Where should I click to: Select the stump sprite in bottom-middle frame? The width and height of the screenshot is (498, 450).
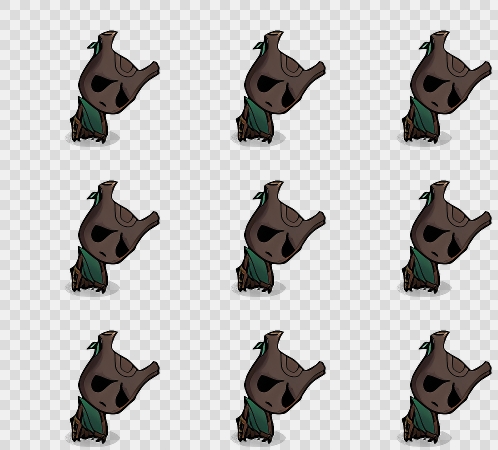pyautogui.click(x=279, y=387)
